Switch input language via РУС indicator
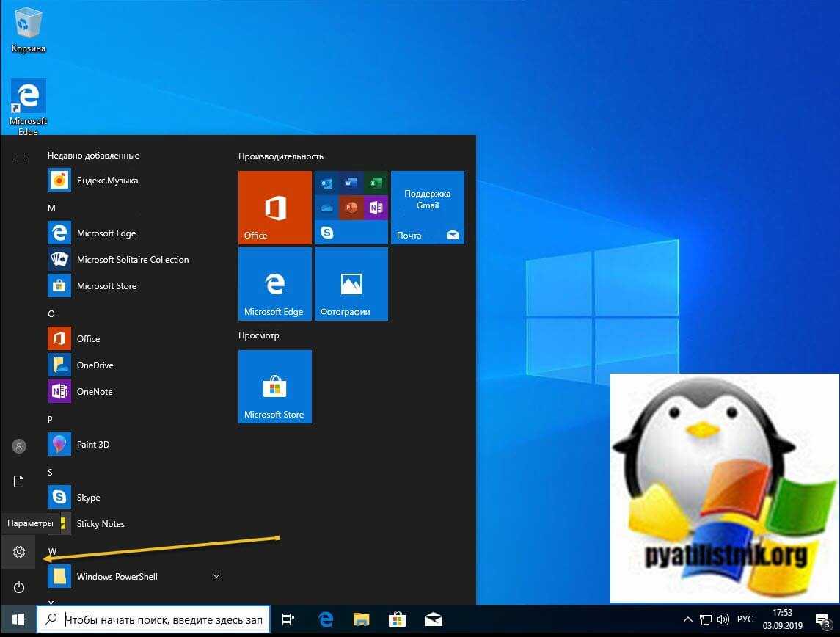Viewport: 840px width, 637px height. point(745,620)
